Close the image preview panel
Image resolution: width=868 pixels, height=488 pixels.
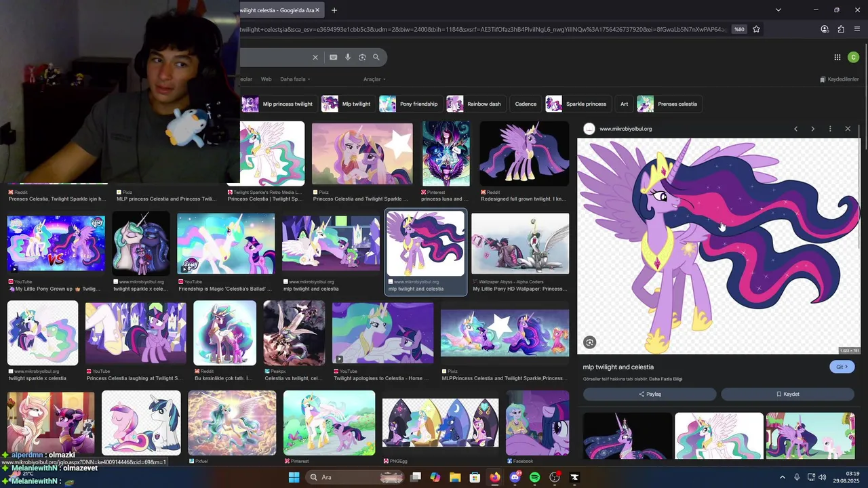848,129
